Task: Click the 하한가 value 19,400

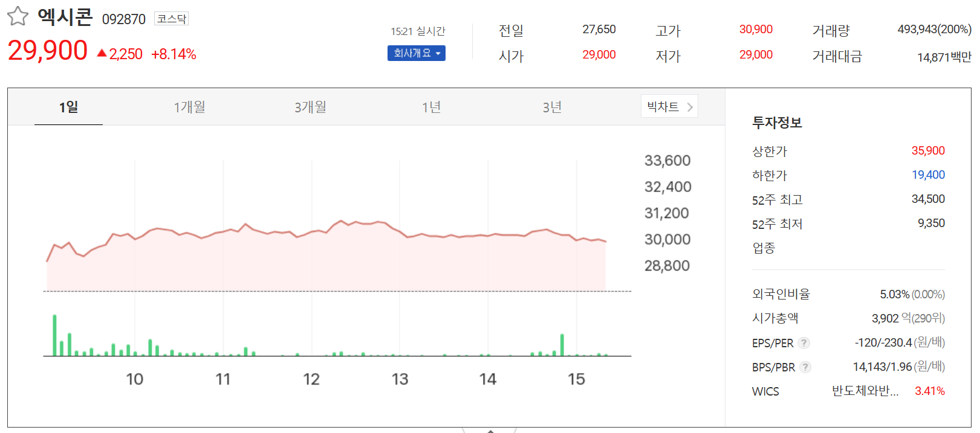Action: [928, 175]
